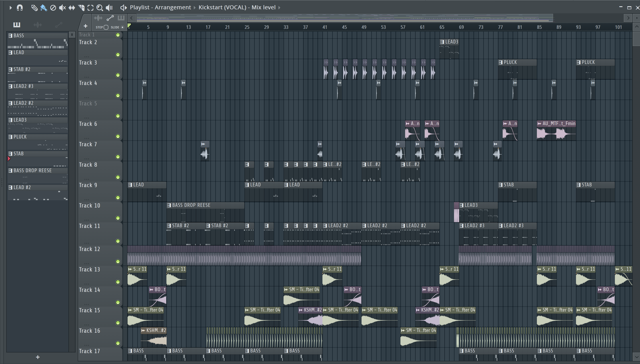This screenshot has width=640, height=364.
Task: Show audio clips with picker waveform icon
Action: (x=38, y=24)
